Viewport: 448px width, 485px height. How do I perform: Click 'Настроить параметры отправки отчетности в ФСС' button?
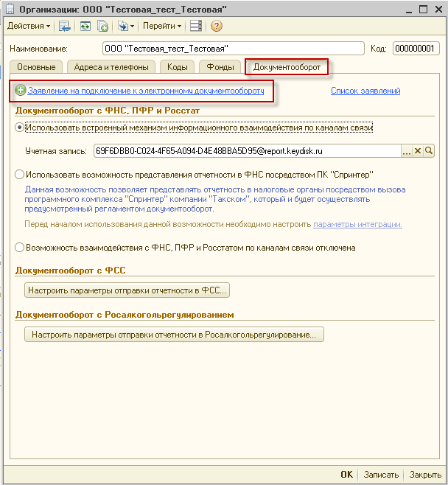point(127,290)
